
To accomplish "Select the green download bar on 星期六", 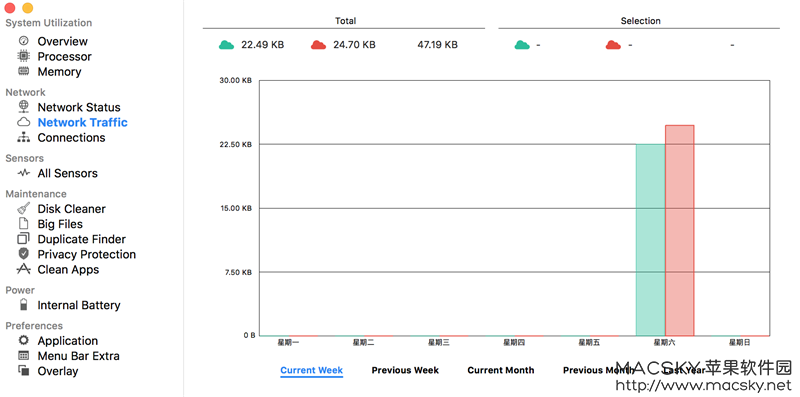I will (x=651, y=240).
